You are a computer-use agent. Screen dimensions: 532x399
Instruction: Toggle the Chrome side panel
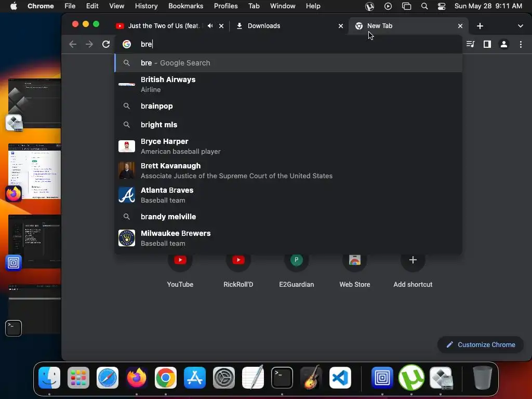pyautogui.click(x=487, y=44)
